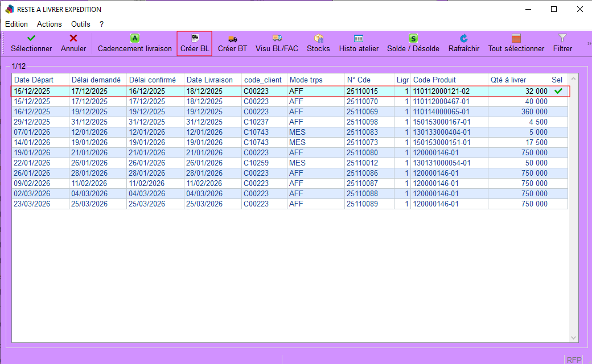Click the Créer BL toolbar icon
The height and width of the screenshot is (364, 592).
195,39
